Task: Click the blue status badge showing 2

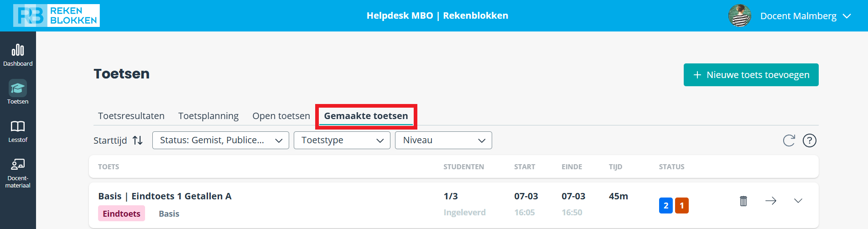Action: pyautogui.click(x=666, y=205)
